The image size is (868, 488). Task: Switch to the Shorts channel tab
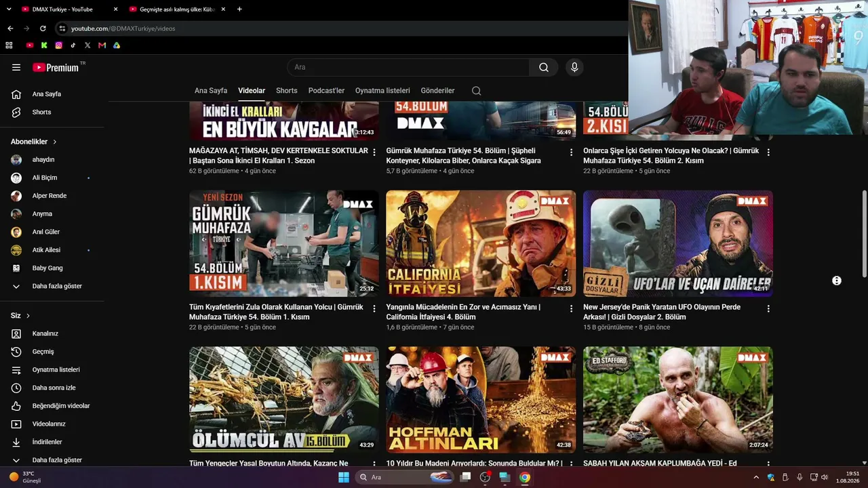[x=287, y=91]
